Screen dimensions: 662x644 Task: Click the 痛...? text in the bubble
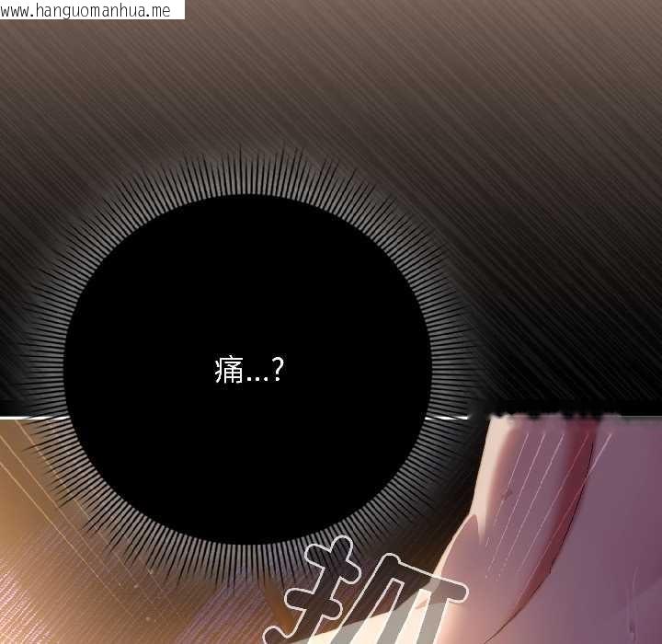tap(248, 372)
